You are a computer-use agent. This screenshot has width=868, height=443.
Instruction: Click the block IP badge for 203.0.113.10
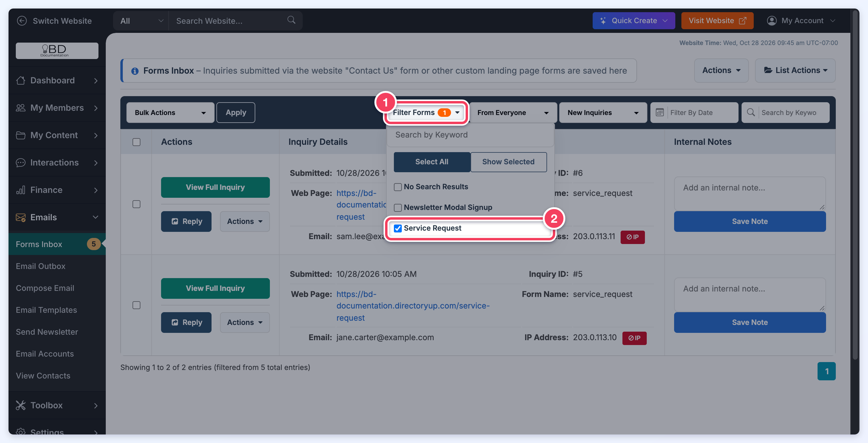click(634, 338)
